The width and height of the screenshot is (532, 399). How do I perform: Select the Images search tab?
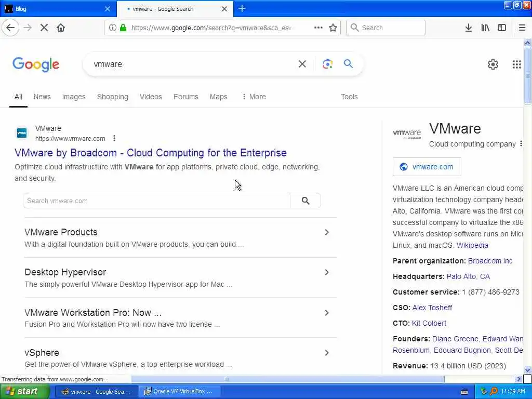pyautogui.click(x=74, y=97)
